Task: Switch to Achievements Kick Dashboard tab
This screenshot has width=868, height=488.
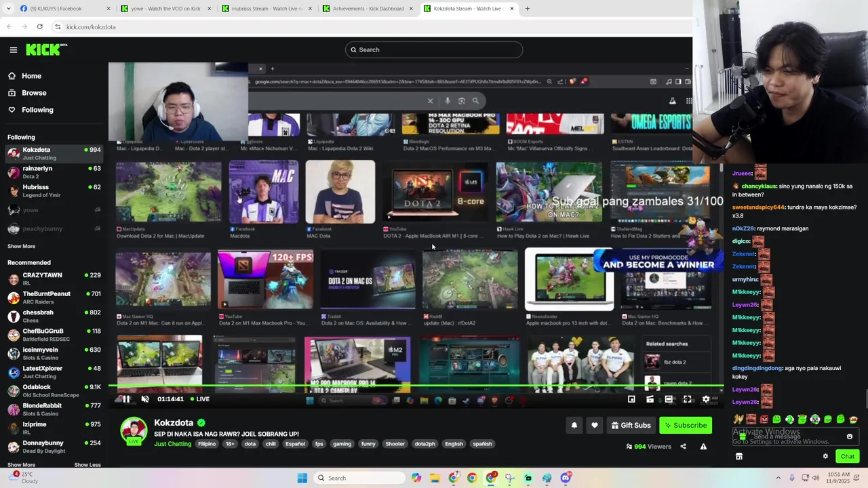Action: (x=368, y=9)
